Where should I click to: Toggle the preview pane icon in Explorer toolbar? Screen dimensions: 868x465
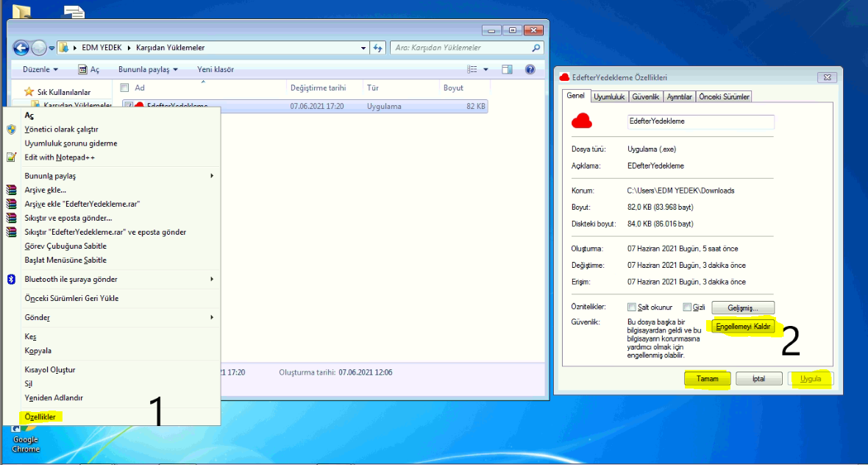507,69
